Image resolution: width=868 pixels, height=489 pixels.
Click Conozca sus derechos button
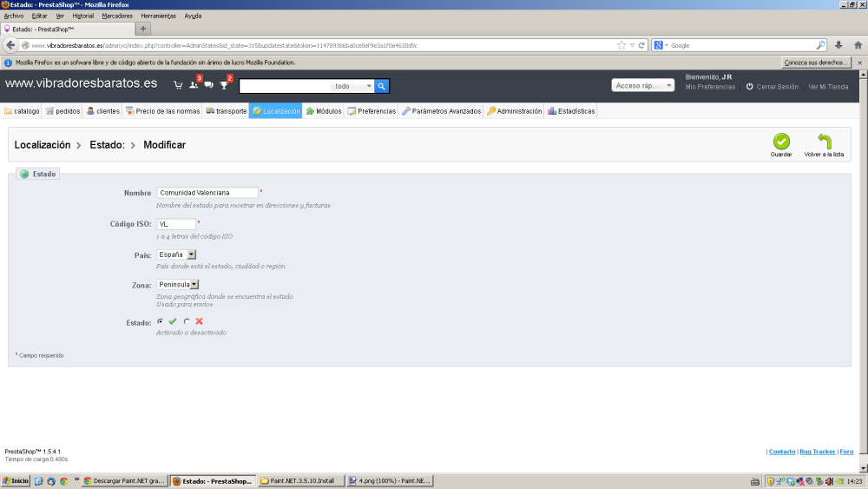click(x=815, y=63)
